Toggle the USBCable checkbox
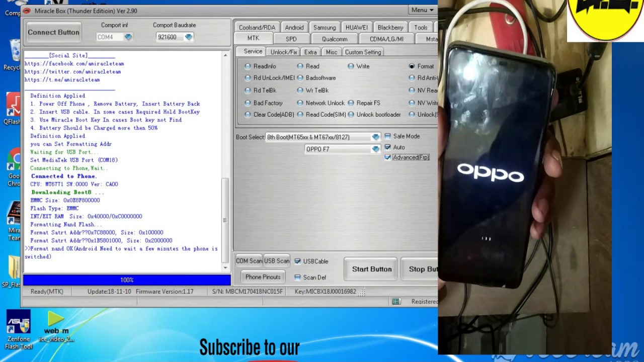This screenshot has height=362, width=644. (x=311, y=261)
